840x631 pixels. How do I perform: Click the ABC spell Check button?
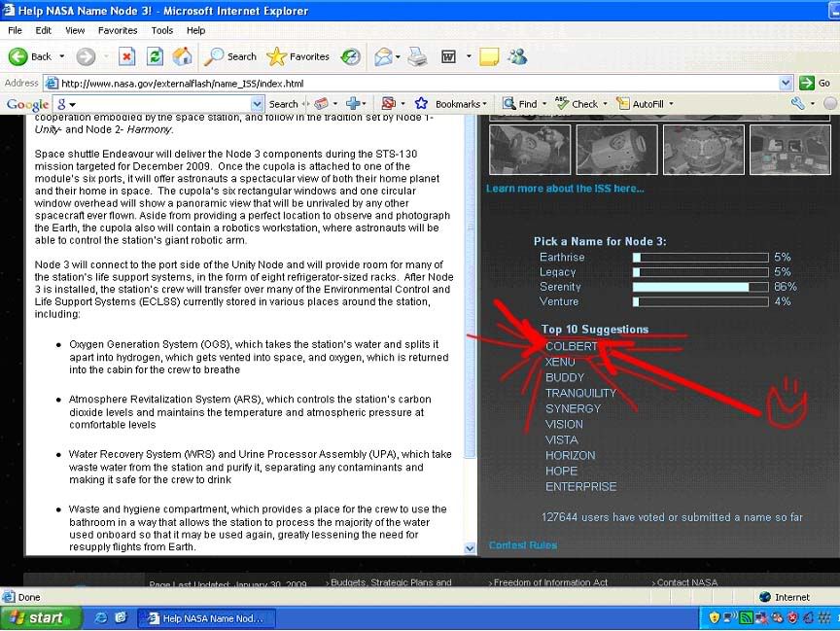[x=577, y=103]
